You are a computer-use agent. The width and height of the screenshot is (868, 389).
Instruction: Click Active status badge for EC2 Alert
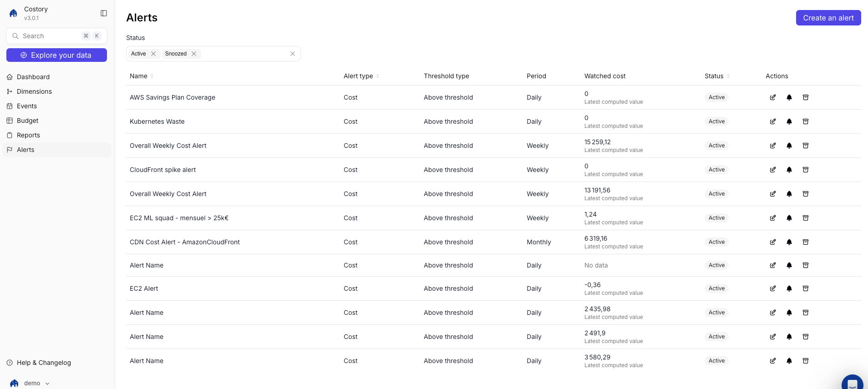click(x=716, y=288)
